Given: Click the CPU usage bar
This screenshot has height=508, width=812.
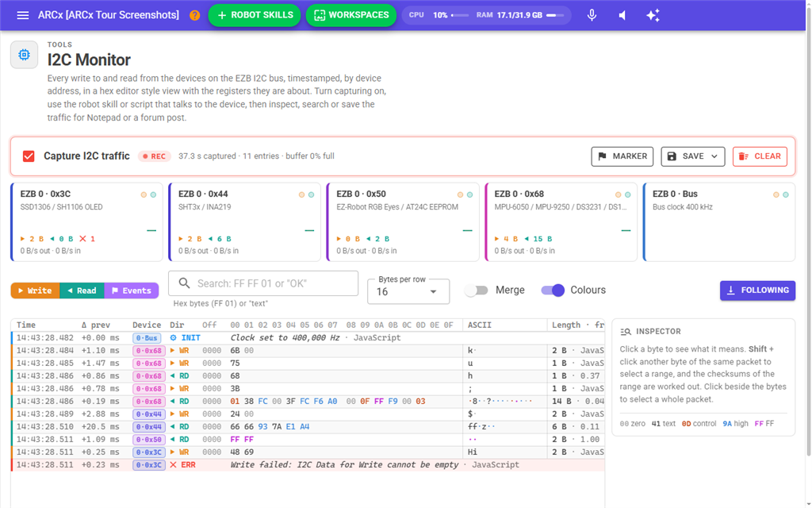Looking at the screenshot, I should [x=460, y=15].
